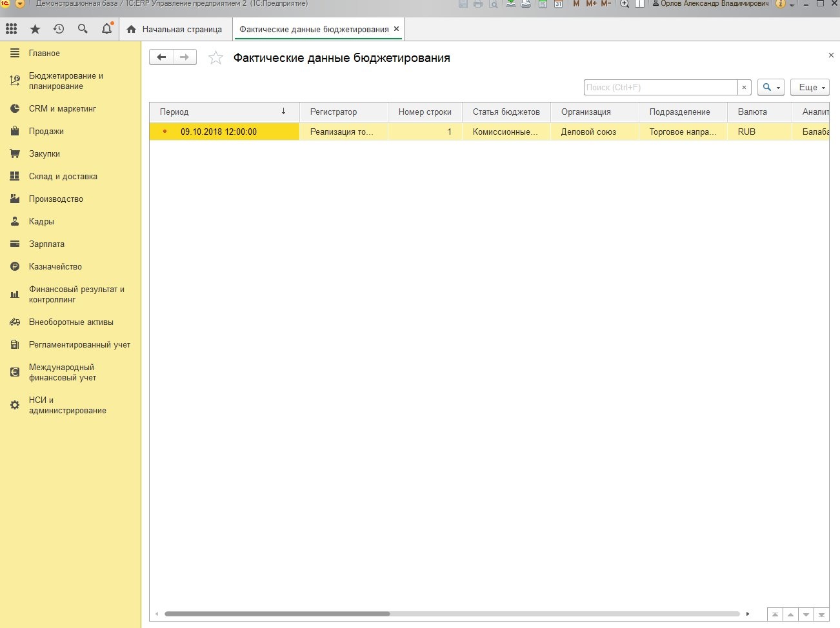Open global search magnifier icon
This screenshot has width=840, height=628.
83,29
